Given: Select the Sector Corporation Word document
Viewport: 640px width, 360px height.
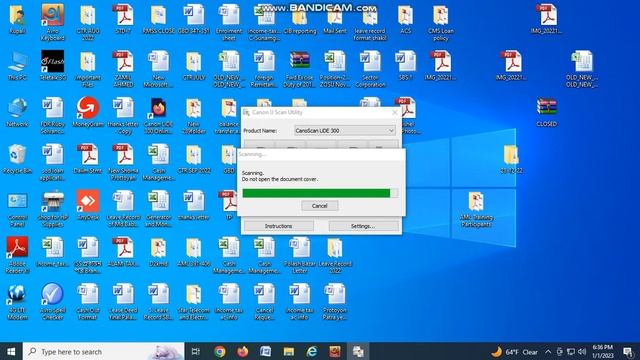Looking at the screenshot, I should point(370,69).
